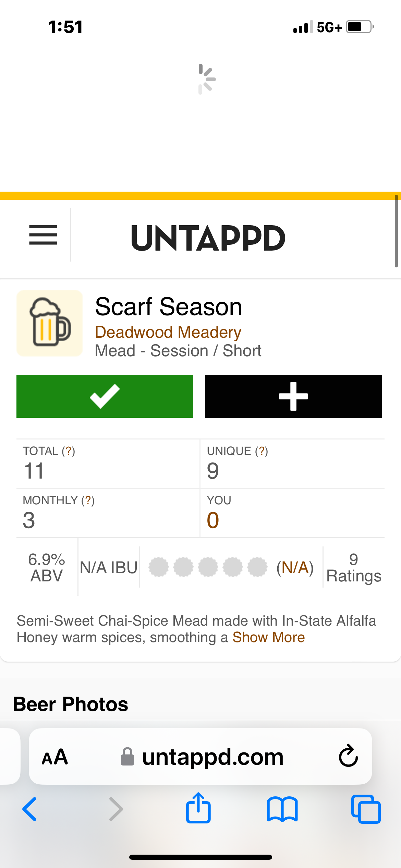Tap the question mark beside MONTHLY
The width and height of the screenshot is (401, 868).
coord(88,501)
